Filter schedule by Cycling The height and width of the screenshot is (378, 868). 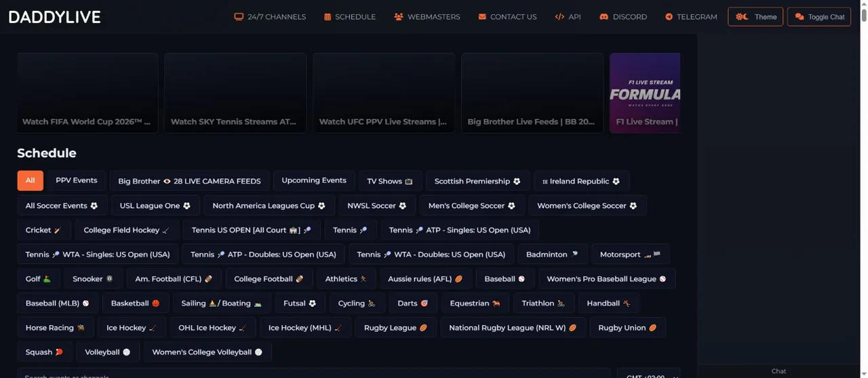357,303
